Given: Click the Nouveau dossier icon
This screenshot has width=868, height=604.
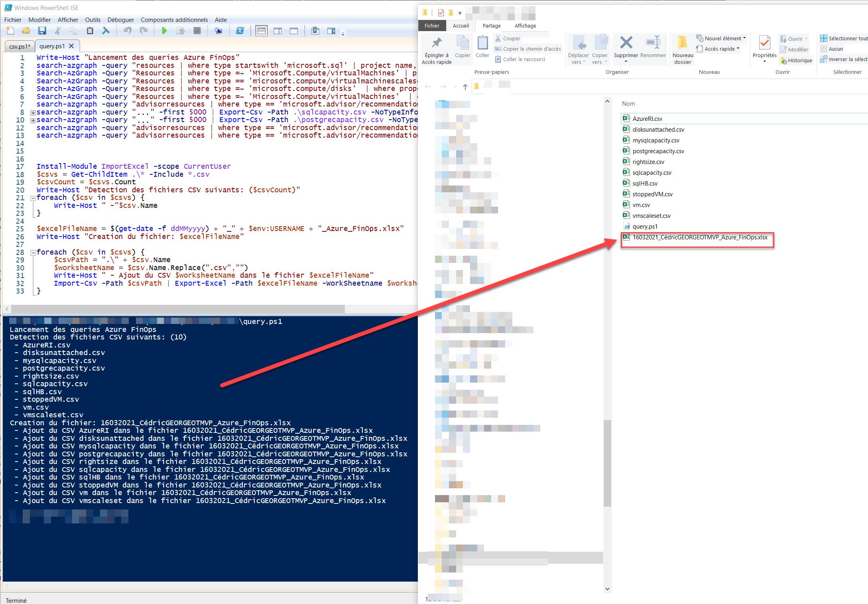Looking at the screenshot, I should (683, 43).
